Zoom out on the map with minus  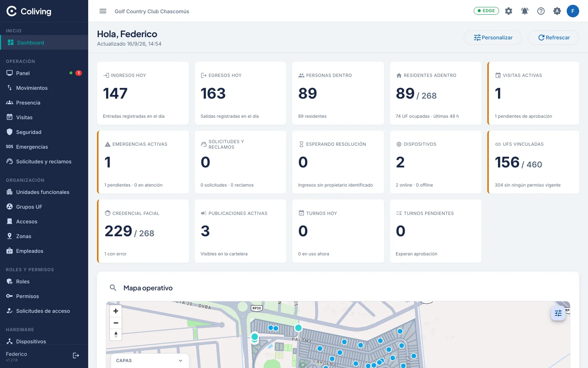point(116,323)
